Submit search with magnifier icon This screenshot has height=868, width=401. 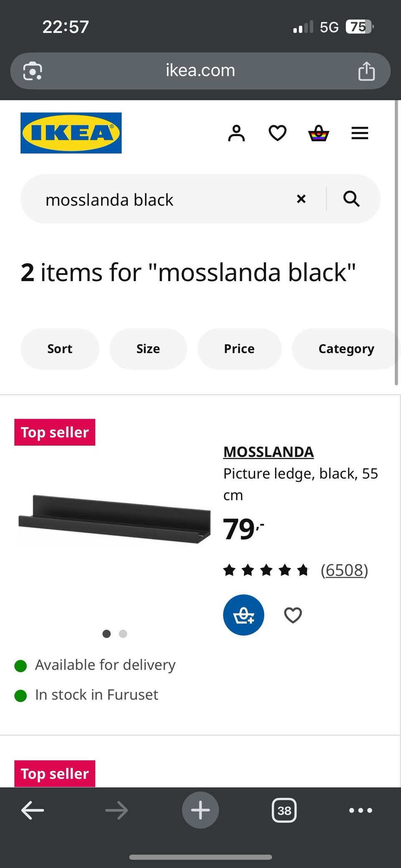click(x=351, y=199)
